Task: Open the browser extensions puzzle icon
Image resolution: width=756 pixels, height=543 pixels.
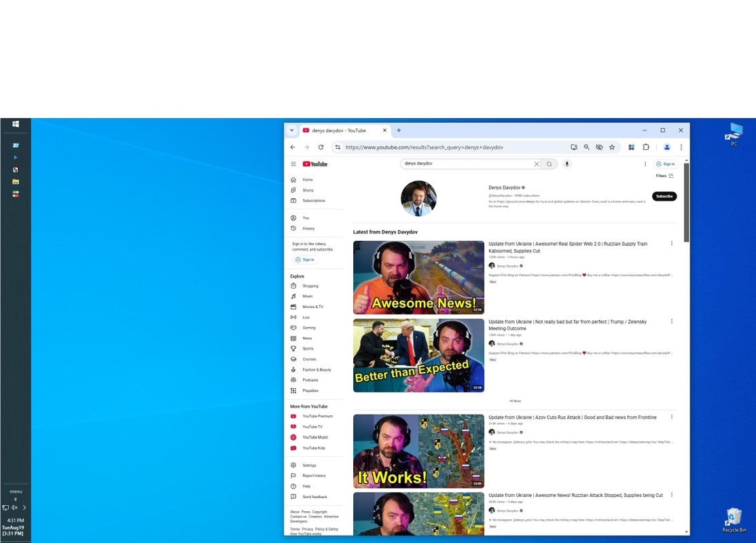Action: (x=646, y=147)
